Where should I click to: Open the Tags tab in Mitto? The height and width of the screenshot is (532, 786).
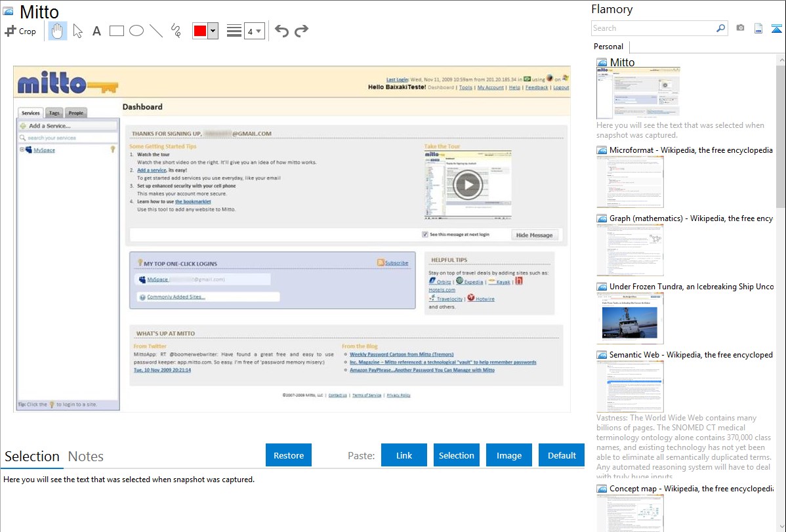(x=54, y=113)
